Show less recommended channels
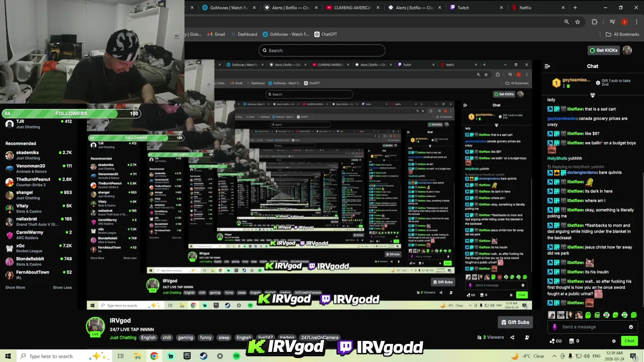 click(62, 288)
